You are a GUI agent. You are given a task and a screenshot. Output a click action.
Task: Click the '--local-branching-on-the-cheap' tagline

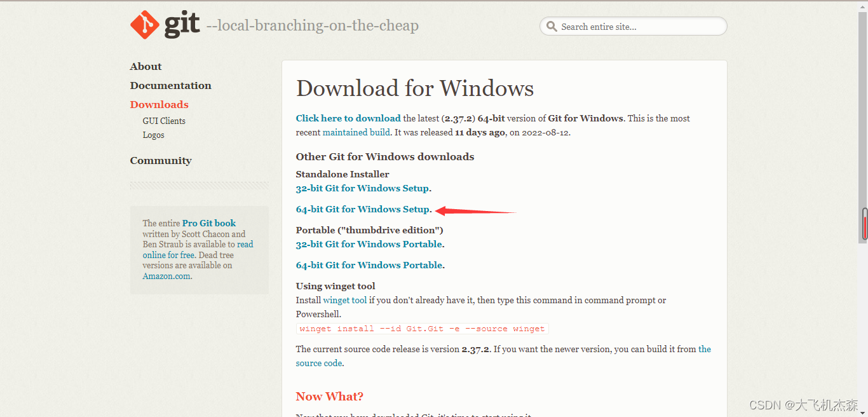click(x=313, y=26)
